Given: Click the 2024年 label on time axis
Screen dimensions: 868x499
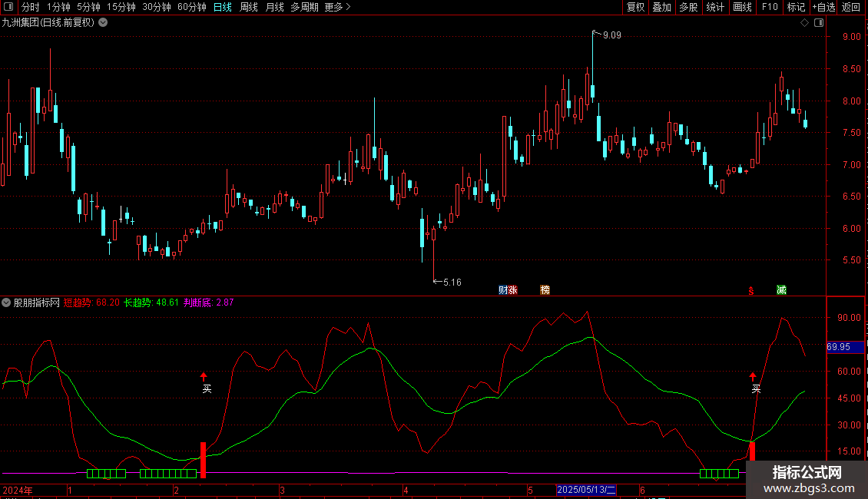Looking at the screenshot, I should point(18,490).
